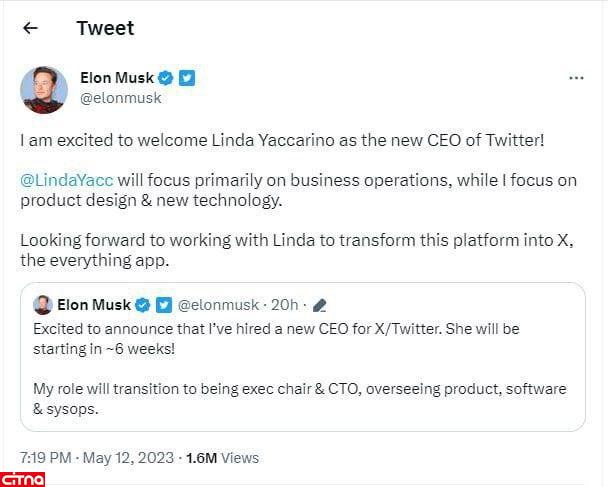Open the @LindaYacc mention link
Image resolution: width=608 pixels, height=487 pixels.
[66, 180]
